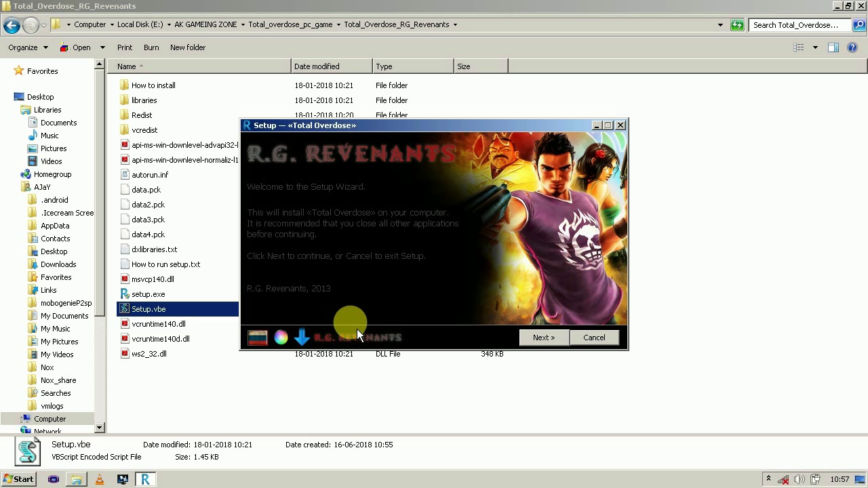Expand the Open button dropdown arrow
868x488 pixels.
coord(102,47)
